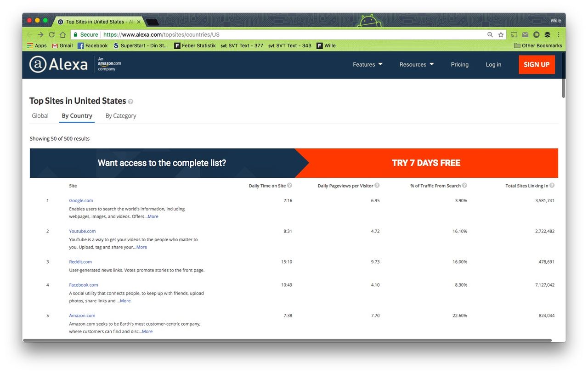Select the By Category tab

(x=121, y=116)
